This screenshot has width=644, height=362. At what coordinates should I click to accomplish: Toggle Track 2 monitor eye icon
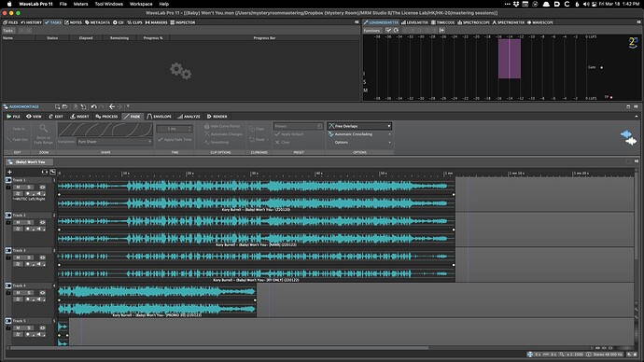(42, 222)
